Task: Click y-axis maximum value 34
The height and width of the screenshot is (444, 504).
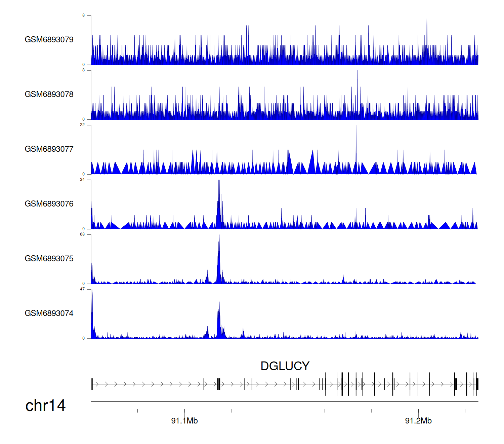Action: click(x=82, y=180)
